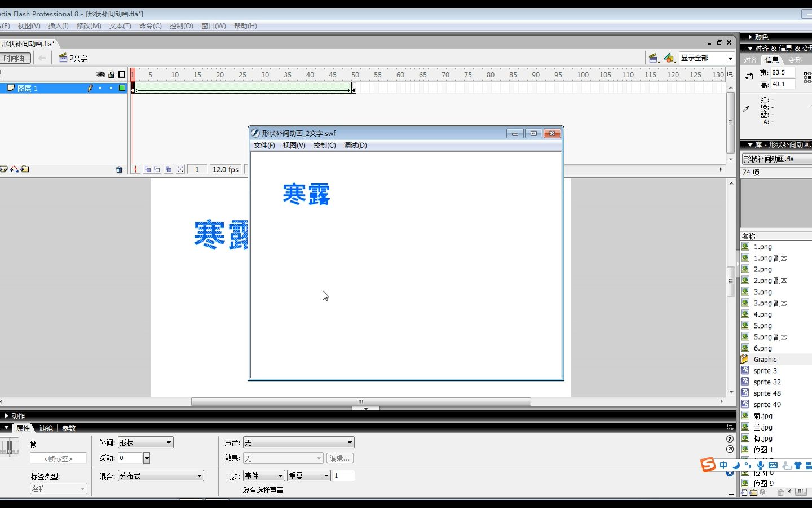Image resolution: width=812 pixels, height=508 pixels.
Task: Click the outline square icon above the layers
Action: click(122, 75)
